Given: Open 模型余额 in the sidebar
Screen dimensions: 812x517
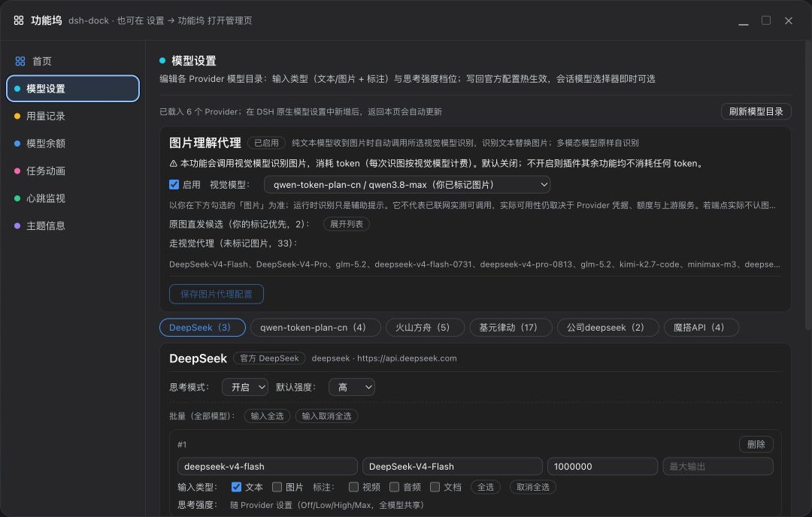Looking at the screenshot, I should 73,144.
